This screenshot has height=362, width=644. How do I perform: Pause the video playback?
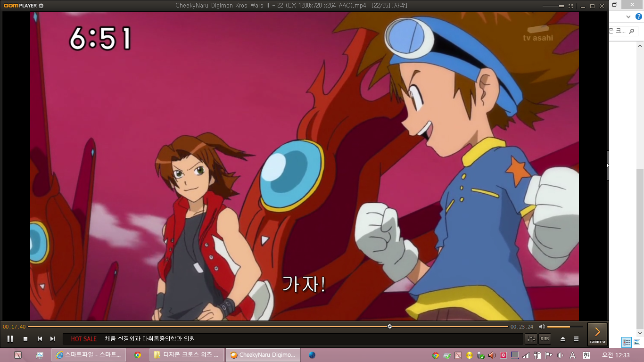[10, 338]
